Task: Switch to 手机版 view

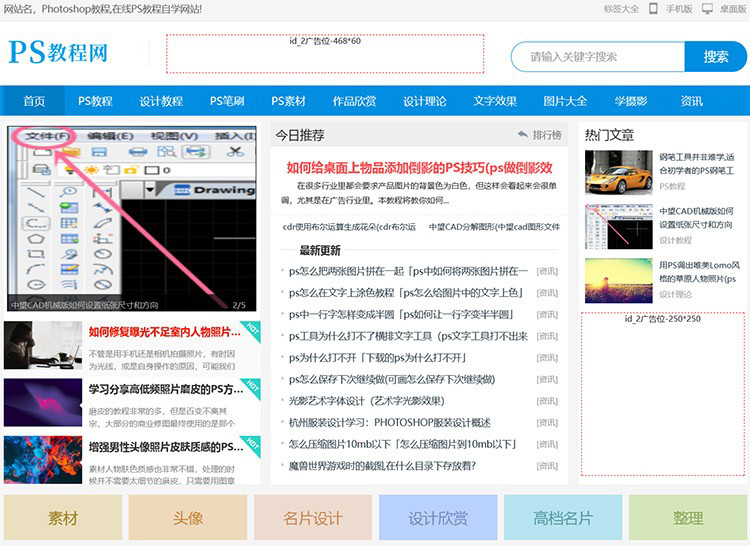Action: pos(679,9)
